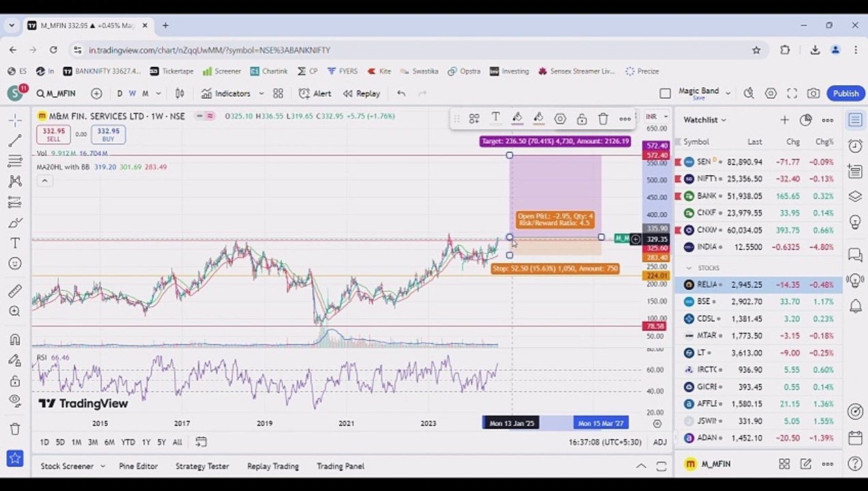This screenshot has width=868, height=491.
Task: Open the M_MFIN symbol search
Action: (x=56, y=93)
